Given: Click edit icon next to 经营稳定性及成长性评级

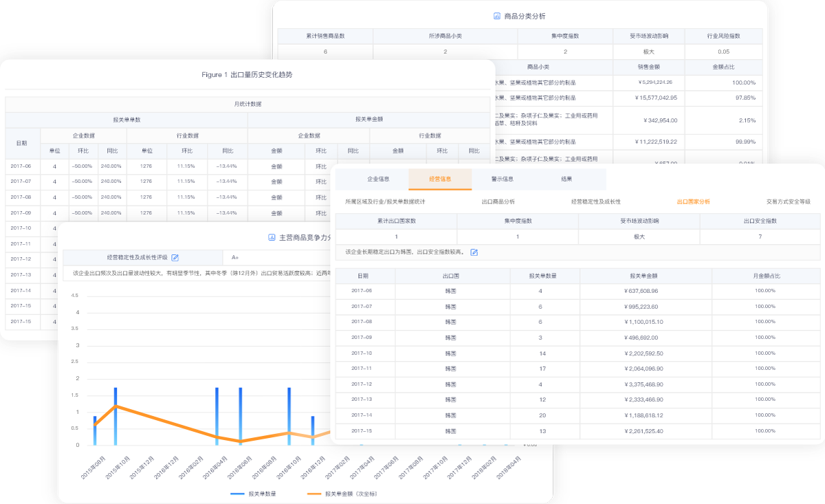Looking at the screenshot, I should pyautogui.click(x=175, y=257).
